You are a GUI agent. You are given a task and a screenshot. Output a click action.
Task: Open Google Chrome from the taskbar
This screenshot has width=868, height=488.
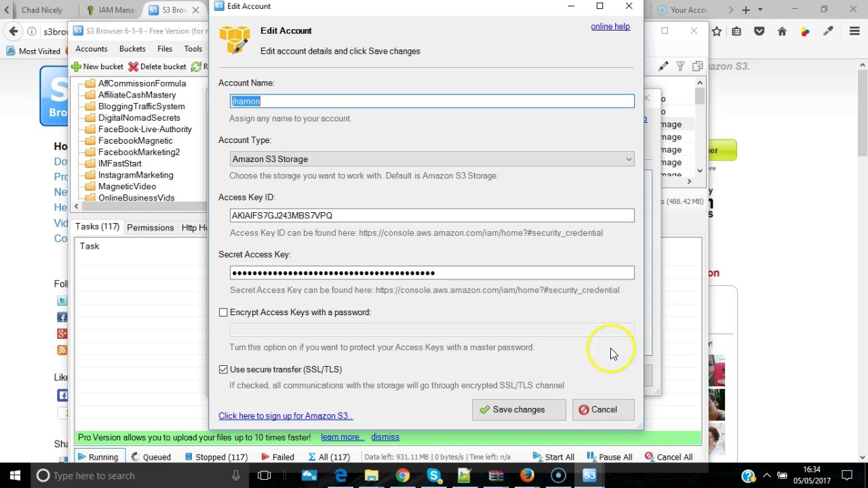403,476
